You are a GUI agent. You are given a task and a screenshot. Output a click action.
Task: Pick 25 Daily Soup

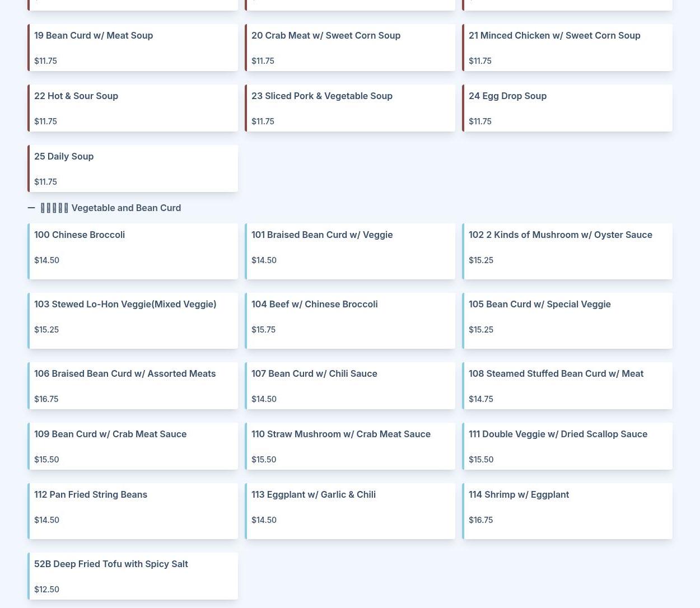pos(133,169)
